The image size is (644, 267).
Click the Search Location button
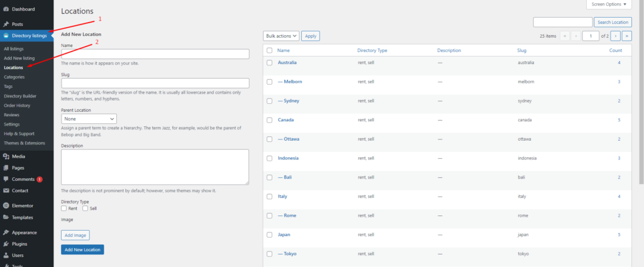coord(613,22)
